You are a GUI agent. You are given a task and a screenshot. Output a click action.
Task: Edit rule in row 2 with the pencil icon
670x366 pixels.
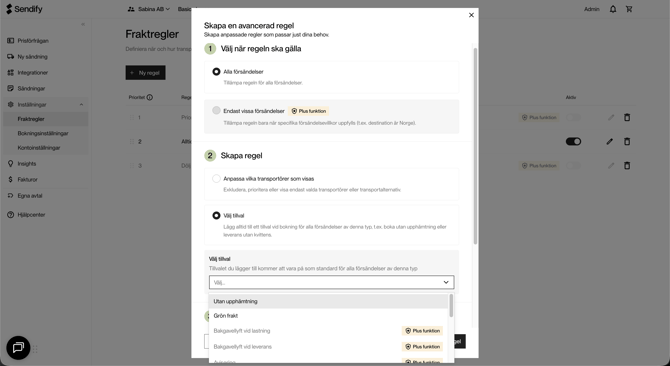pos(610,141)
